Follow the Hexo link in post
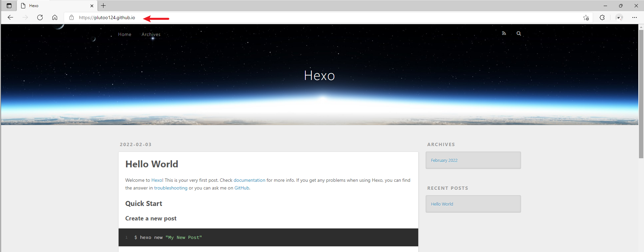 pos(157,180)
